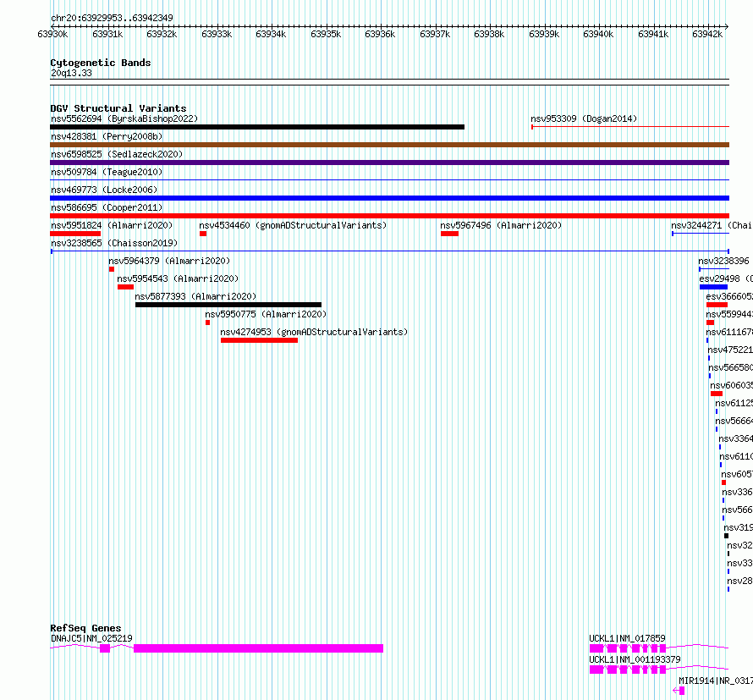
Task: Click the nsv611167 variant label
Action: point(729,332)
